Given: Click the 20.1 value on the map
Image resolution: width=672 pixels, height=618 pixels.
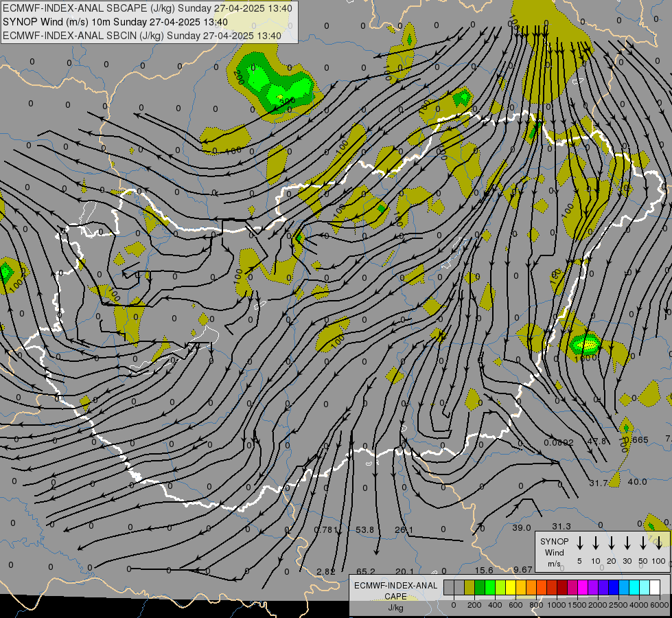Looking at the screenshot, I should pyautogui.click(x=404, y=571).
